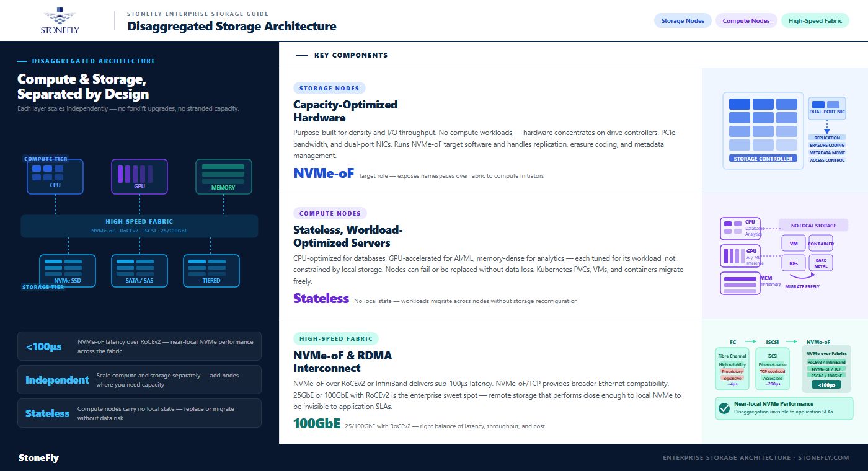
Task: Click the ERASURE CODING label
Action: tap(827, 146)
